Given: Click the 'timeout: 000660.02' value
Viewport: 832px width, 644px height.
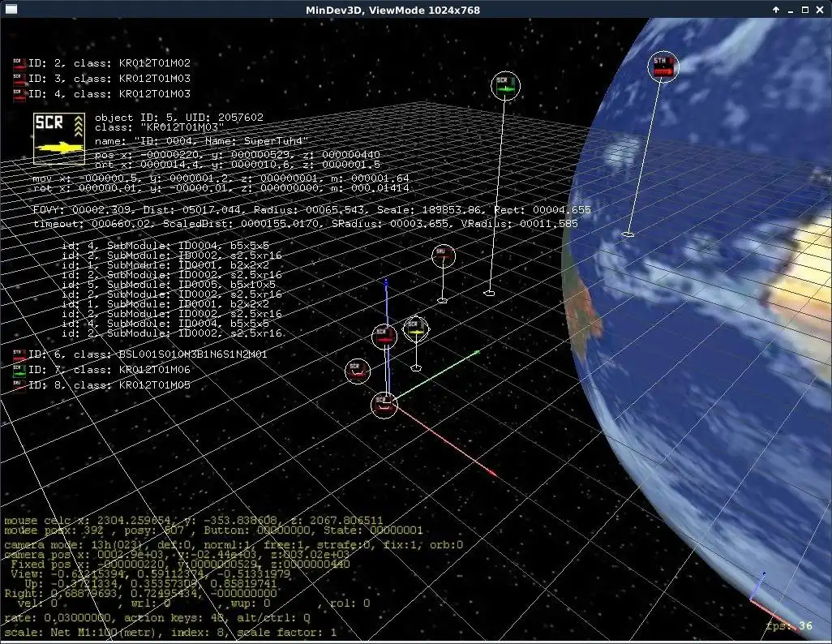Looking at the screenshot, I should coord(92,224).
